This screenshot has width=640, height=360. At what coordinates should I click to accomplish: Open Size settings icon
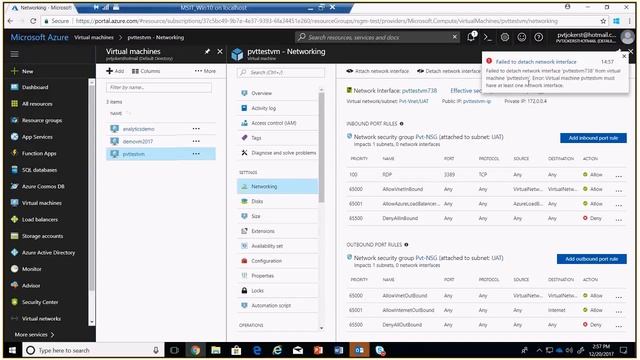tap(244, 216)
